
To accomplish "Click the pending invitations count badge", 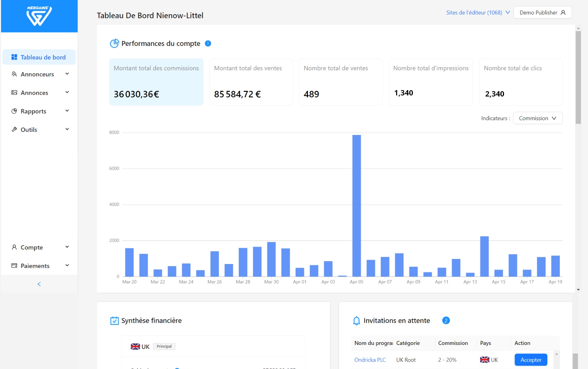I will [446, 321].
